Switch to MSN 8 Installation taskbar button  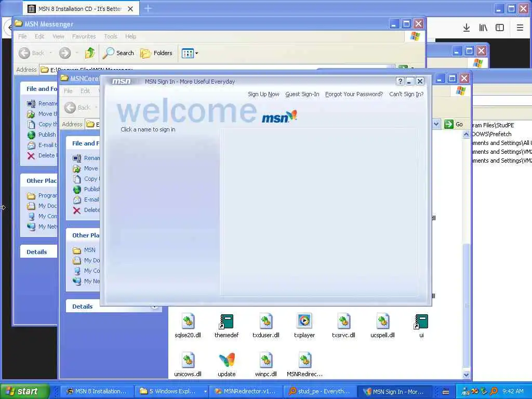pyautogui.click(x=96, y=392)
